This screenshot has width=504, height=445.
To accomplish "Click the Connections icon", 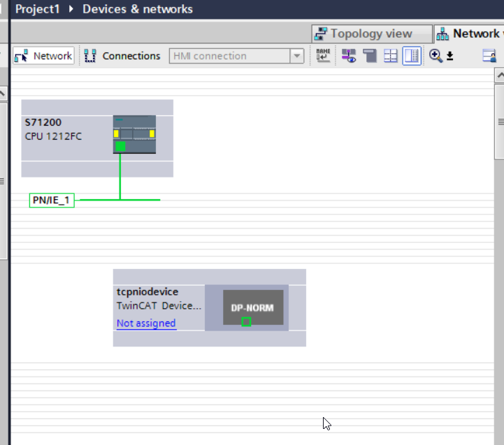I will 90,56.
